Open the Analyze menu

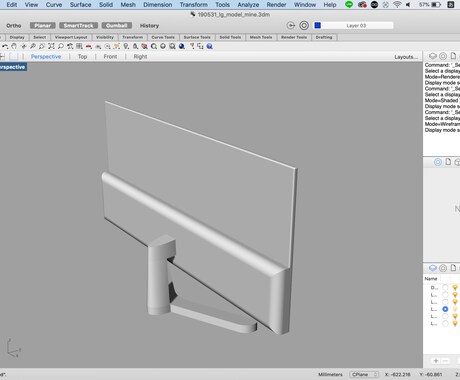pyautogui.click(x=248, y=5)
